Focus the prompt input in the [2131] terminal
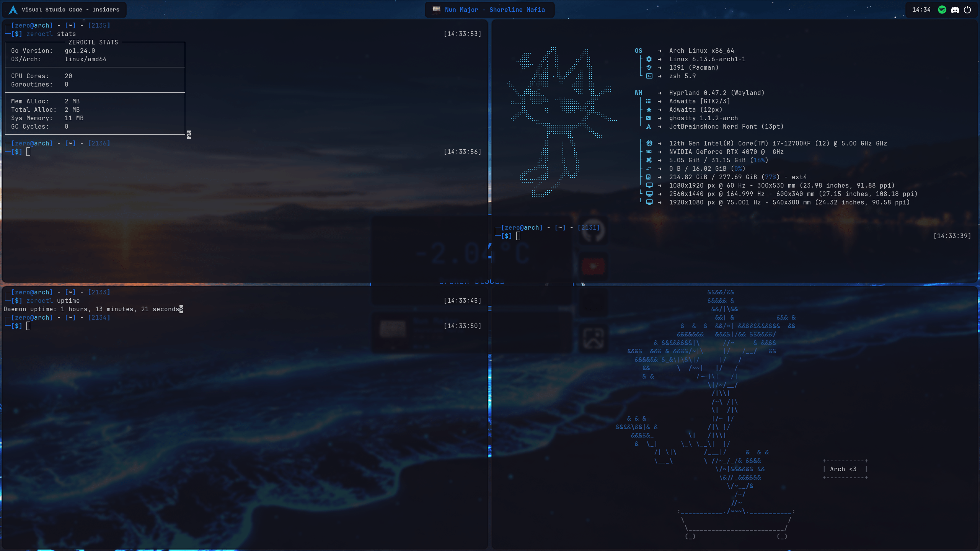This screenshot has height=552, width=980. tap(518, 236)
